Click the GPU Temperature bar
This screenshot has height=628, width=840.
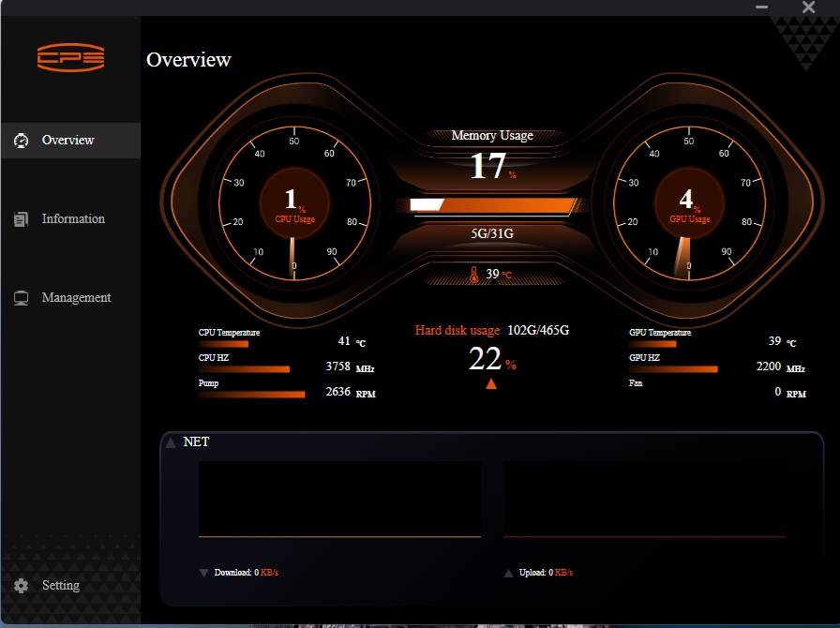(653, 344)
